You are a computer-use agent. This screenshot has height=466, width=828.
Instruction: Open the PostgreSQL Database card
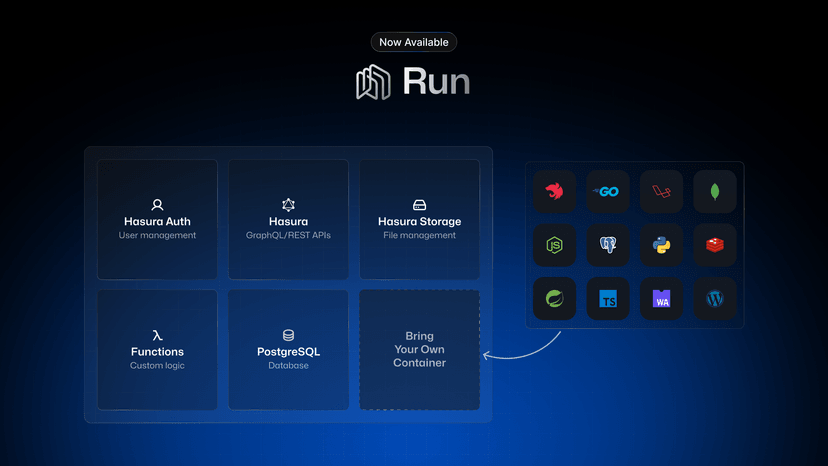point(288,350)
